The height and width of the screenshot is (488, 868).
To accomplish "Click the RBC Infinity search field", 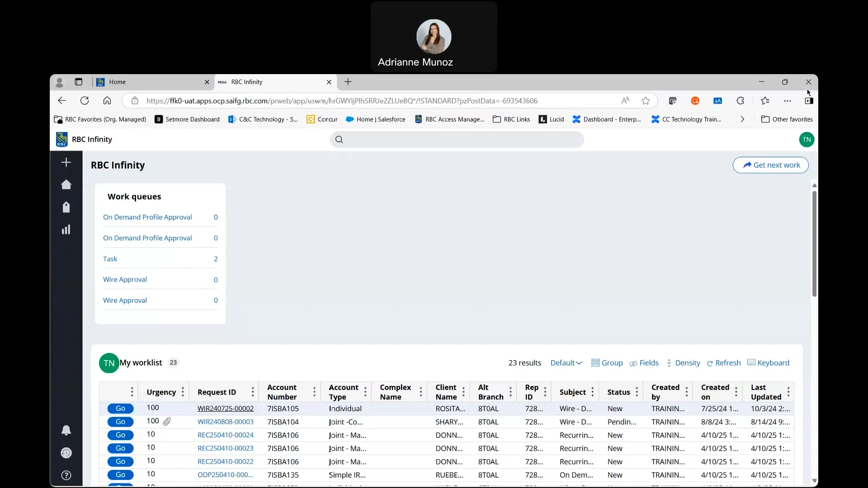I will (x=457, y=140).
